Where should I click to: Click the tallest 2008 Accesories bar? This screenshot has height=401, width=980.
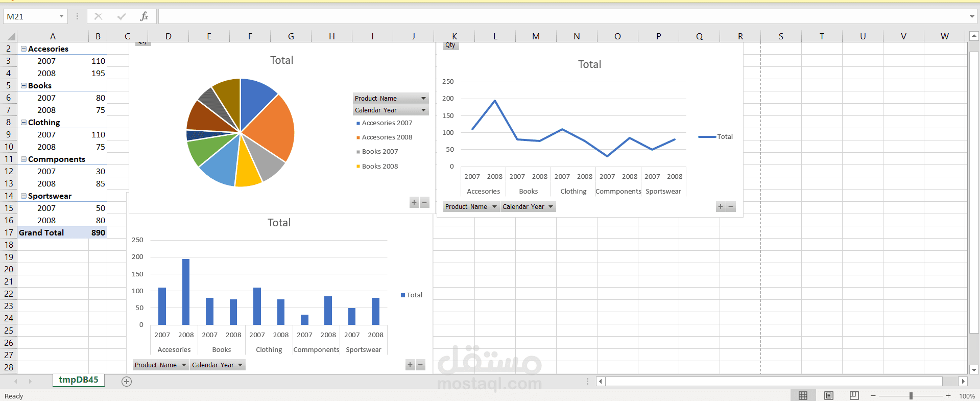coord(186,292)
